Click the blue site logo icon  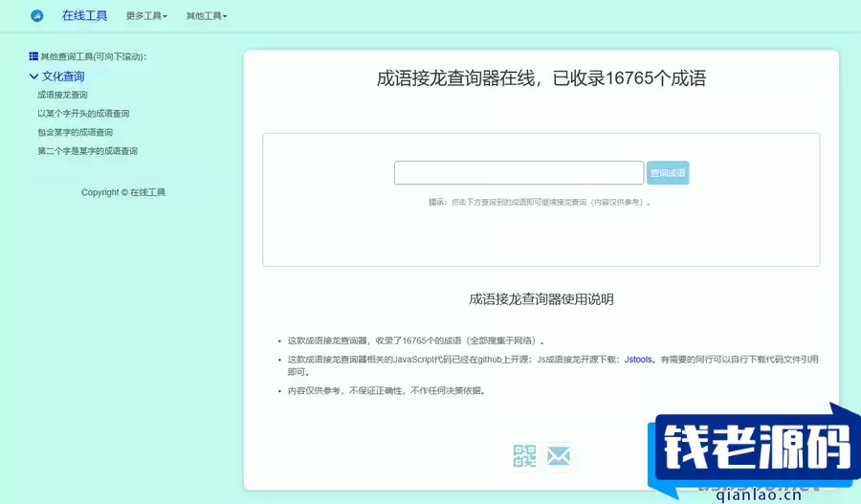click(x=36, y=16)
